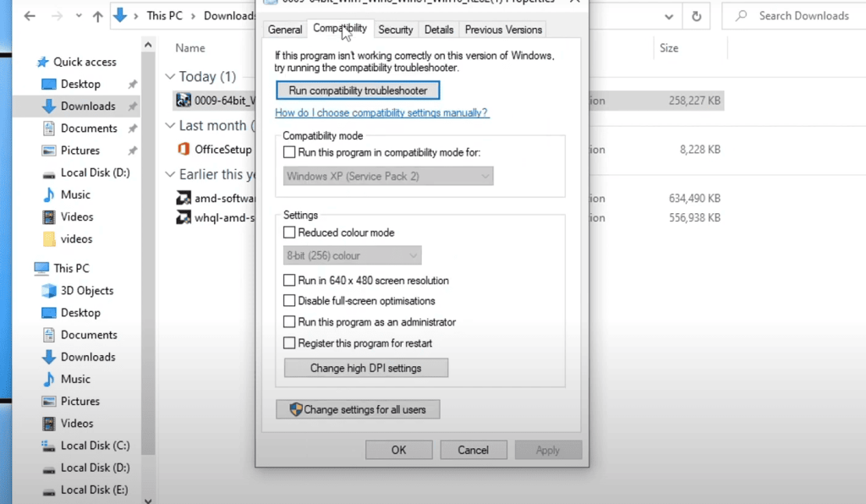
Task: Toggle Disable full-screen optimisations checkbox
Action: point(290,301)
